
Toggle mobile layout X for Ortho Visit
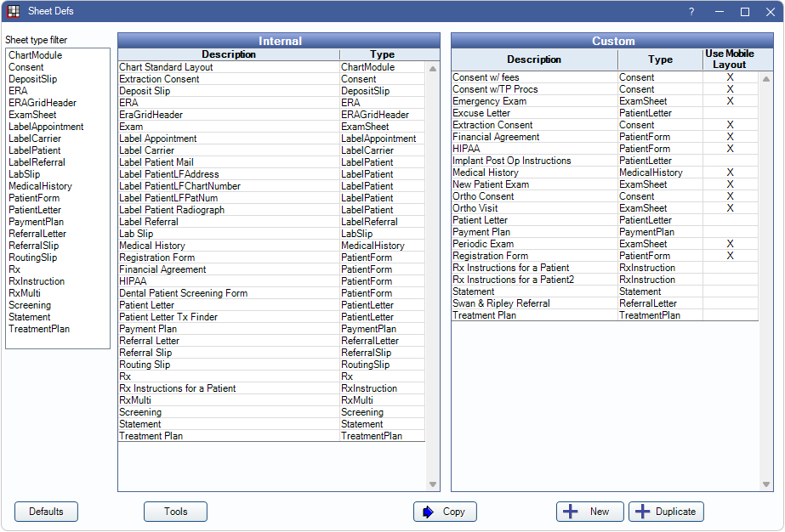point(729,208)
